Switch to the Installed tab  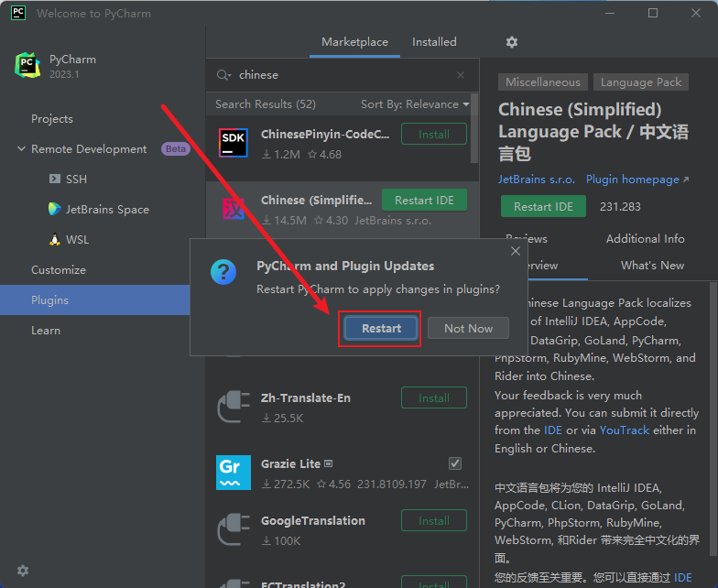point(434,42)
